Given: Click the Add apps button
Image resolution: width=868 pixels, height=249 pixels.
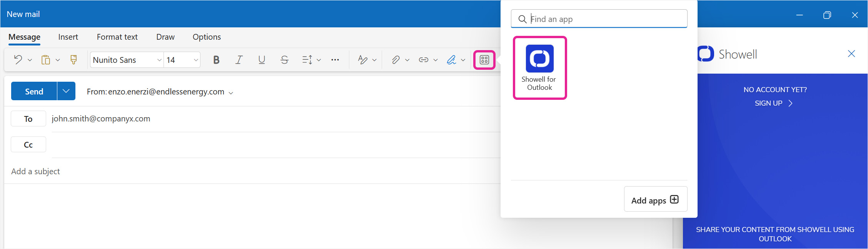Looking at the screenshot, I should click(655, 199).
